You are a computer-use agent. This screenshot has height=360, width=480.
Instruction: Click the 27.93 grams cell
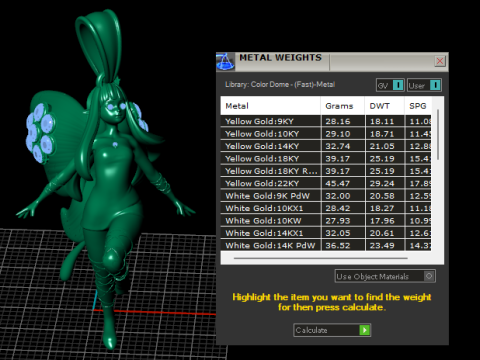[x=343, y=221]
